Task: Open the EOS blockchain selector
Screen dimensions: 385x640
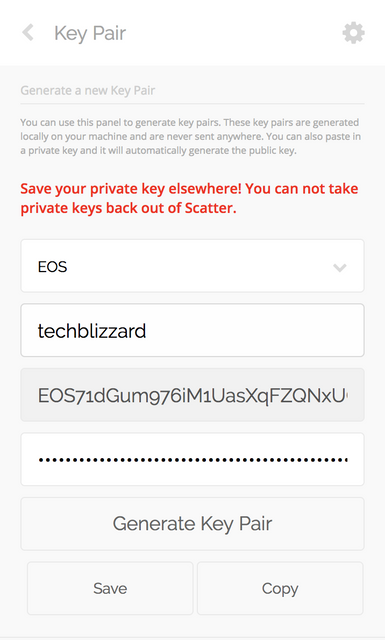Action: (x=192, y=266)
